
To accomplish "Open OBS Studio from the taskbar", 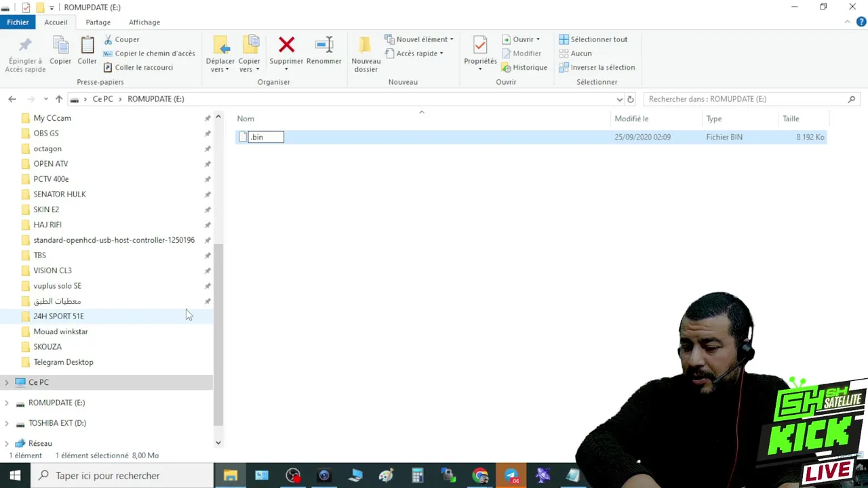I will pos(293,476).
